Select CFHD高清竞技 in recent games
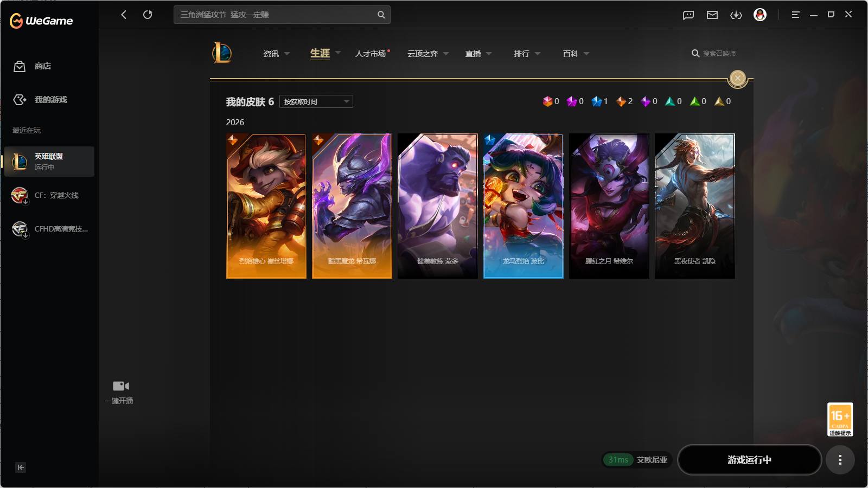The height and width of the screenshot is (488, 868). (x=49, y=229)
